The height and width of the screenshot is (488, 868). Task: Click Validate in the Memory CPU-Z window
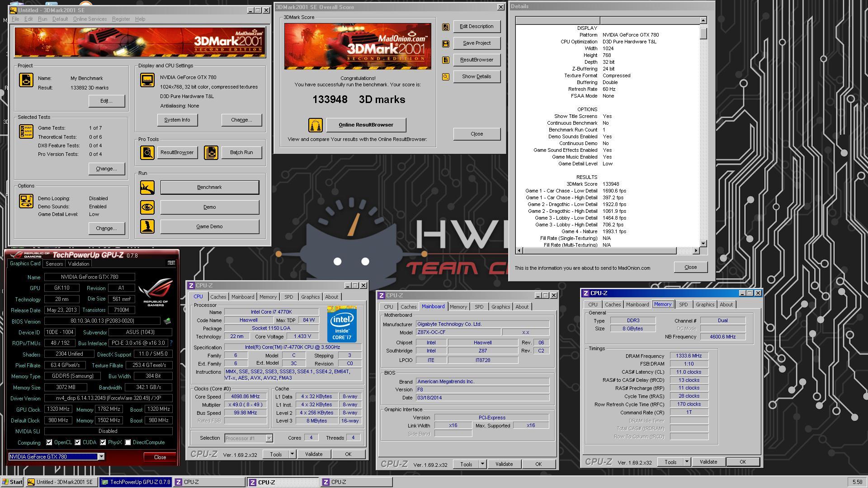pos(708,462)
